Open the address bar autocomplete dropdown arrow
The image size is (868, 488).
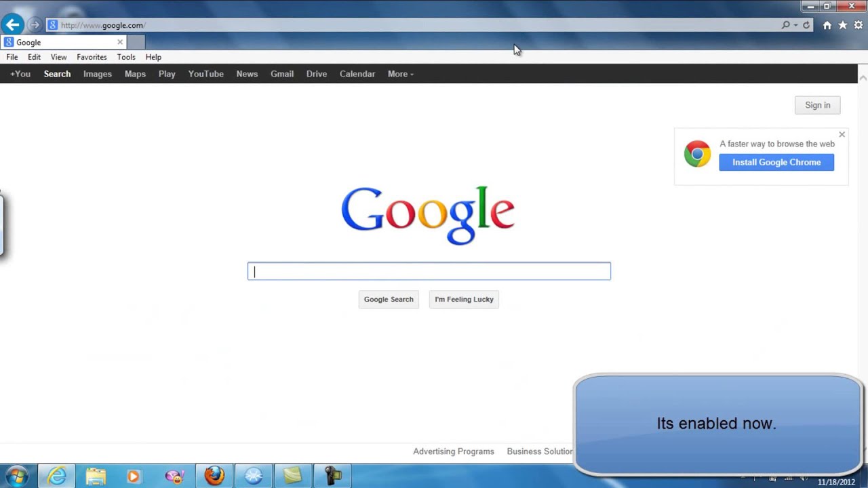point(795,25)
